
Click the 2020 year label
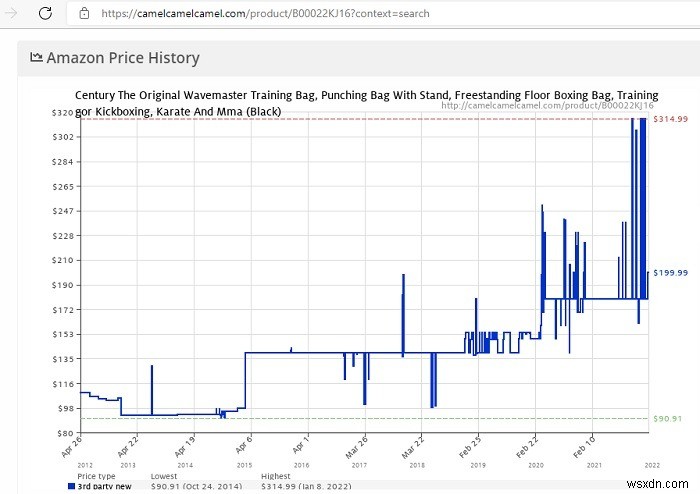click(536, 465)
